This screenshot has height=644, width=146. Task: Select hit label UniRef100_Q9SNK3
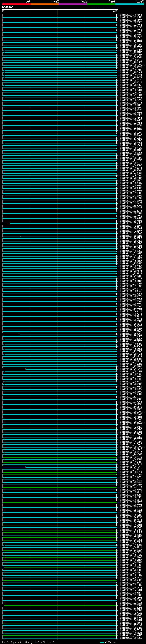tap(131, 241)
